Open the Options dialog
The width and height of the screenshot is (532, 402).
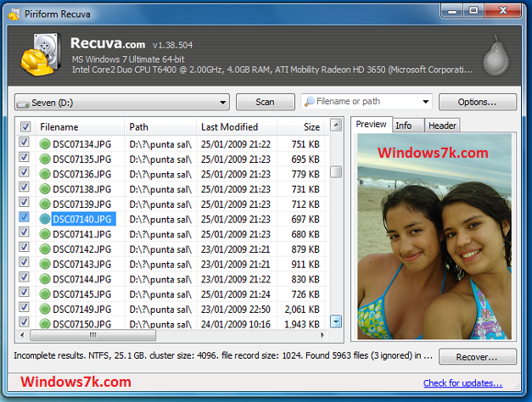click(x=478, y=102)
